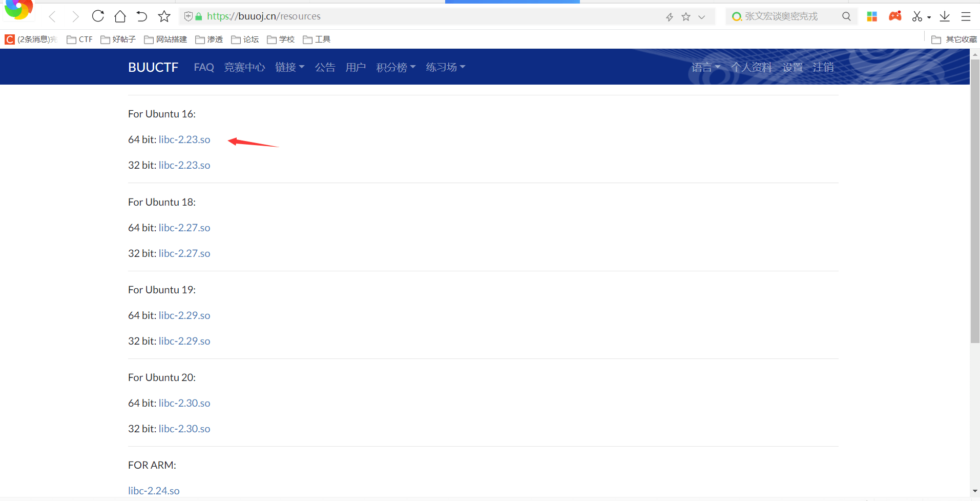Open the CTF bookmarks folder

(80, 39)
